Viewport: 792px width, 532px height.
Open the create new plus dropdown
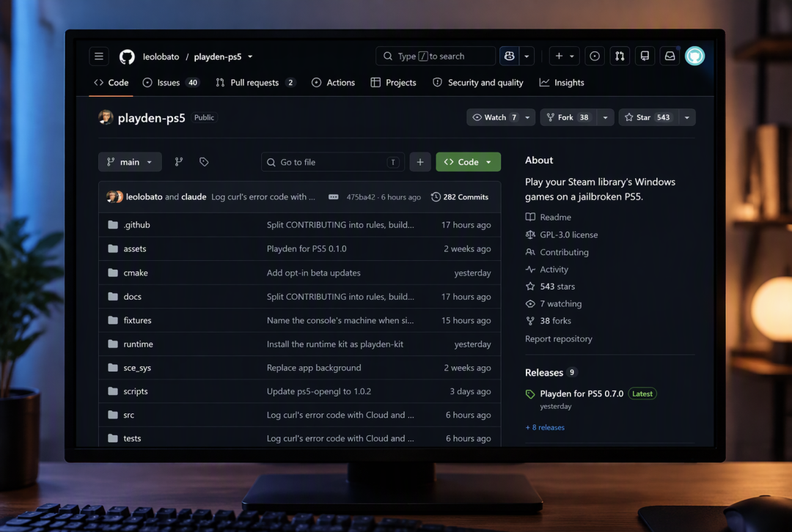565,56
